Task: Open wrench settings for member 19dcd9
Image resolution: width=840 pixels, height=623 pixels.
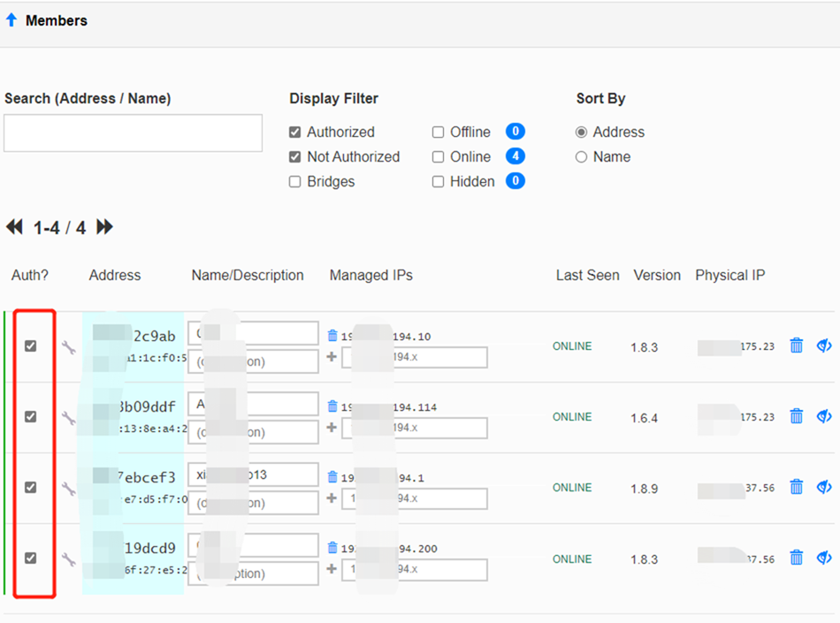Action: click(69, 560)
